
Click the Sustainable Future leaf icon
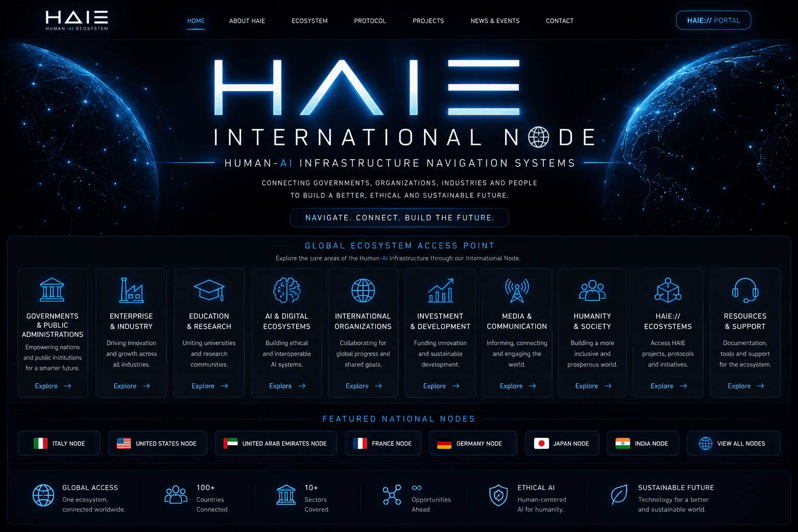pyautogui.click(x=619, y=495)
